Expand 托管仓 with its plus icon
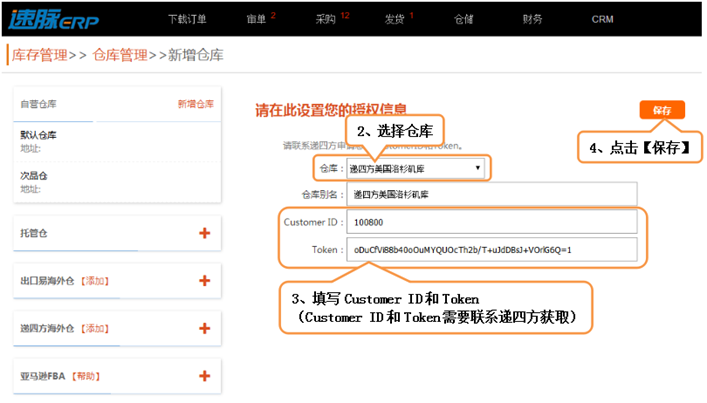 coord(204,233)
